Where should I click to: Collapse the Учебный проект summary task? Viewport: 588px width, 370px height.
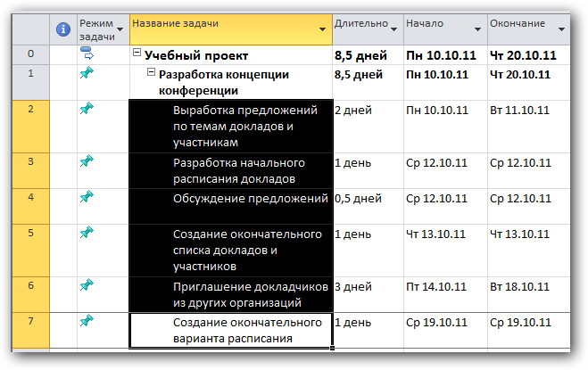[x=137, y=53]
